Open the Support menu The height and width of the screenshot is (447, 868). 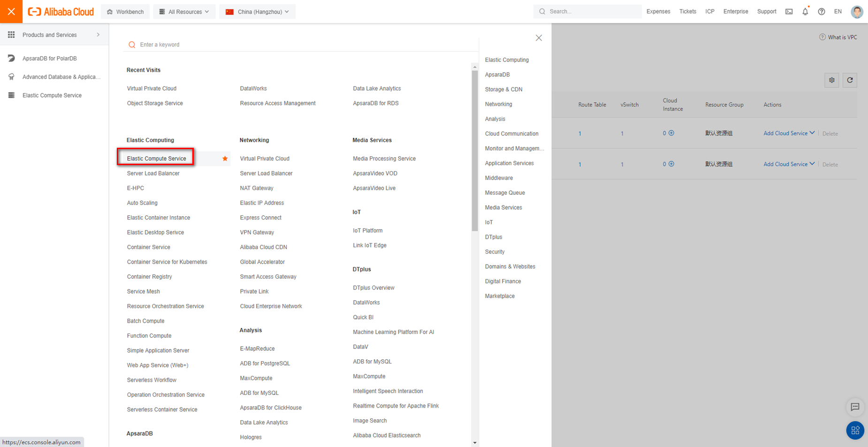pyautogui.click(x=767, y=12)
